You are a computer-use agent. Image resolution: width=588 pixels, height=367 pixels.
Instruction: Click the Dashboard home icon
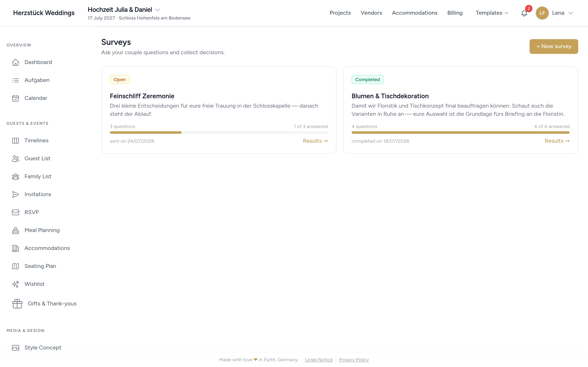tap(16, 62)
